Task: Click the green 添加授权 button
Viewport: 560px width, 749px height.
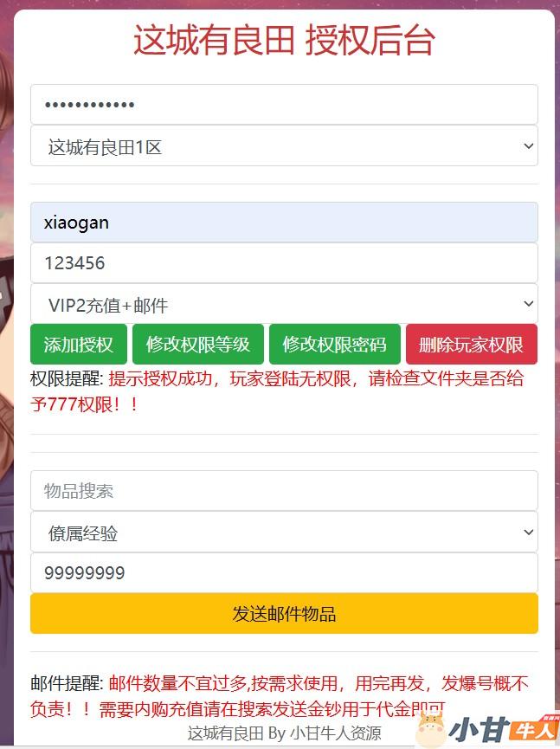Action: pos(79,345)
